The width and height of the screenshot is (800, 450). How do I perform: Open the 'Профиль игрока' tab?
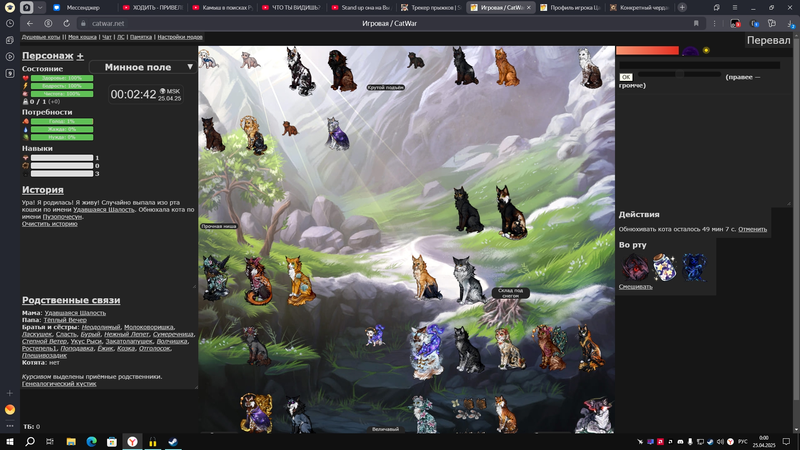570,8
